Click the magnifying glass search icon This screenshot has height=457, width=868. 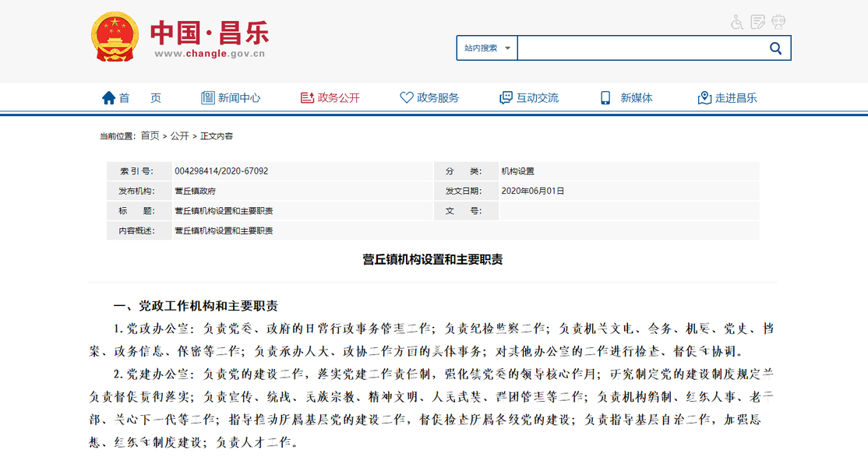775,48
